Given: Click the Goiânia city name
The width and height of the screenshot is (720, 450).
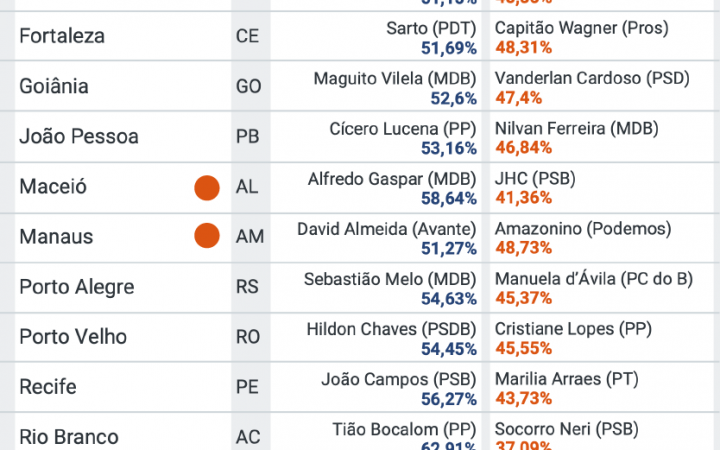Looking at the screenshot, I should tap(54, 87).
